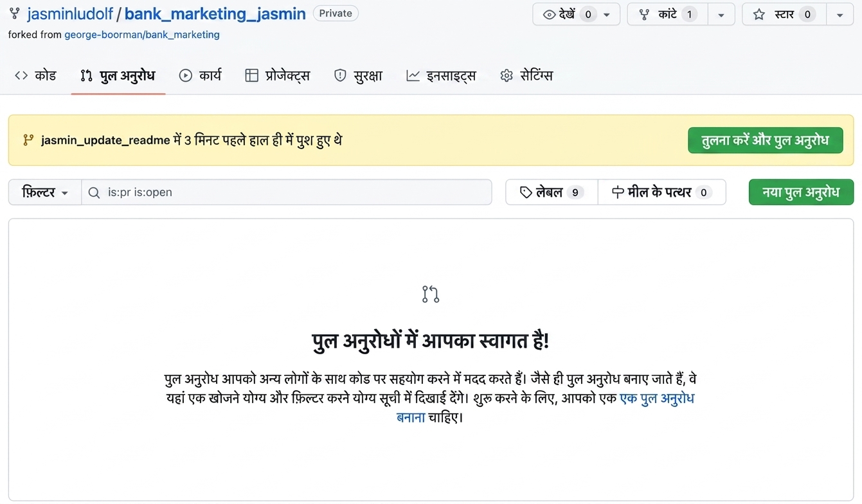Open the कार्य (Actions) tab
The image size is (862, 504).
pos(200,75)
